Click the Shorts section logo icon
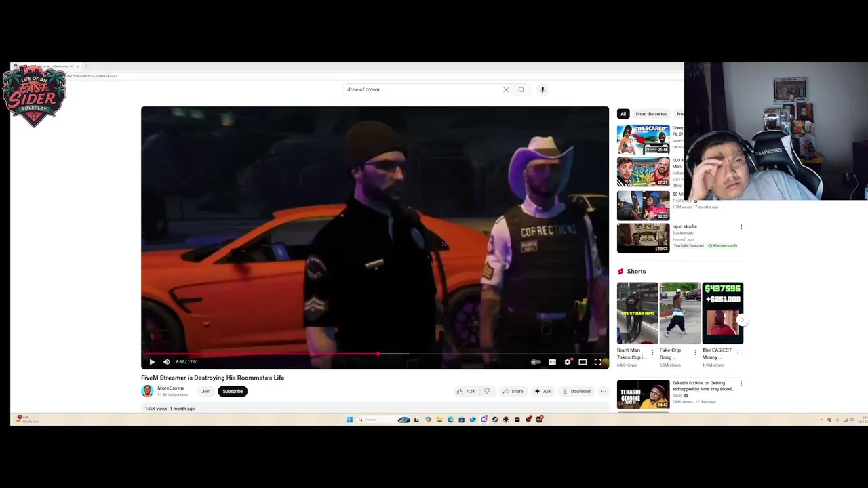The height and width of the screenshot is (488, 868). click(620, 272)
